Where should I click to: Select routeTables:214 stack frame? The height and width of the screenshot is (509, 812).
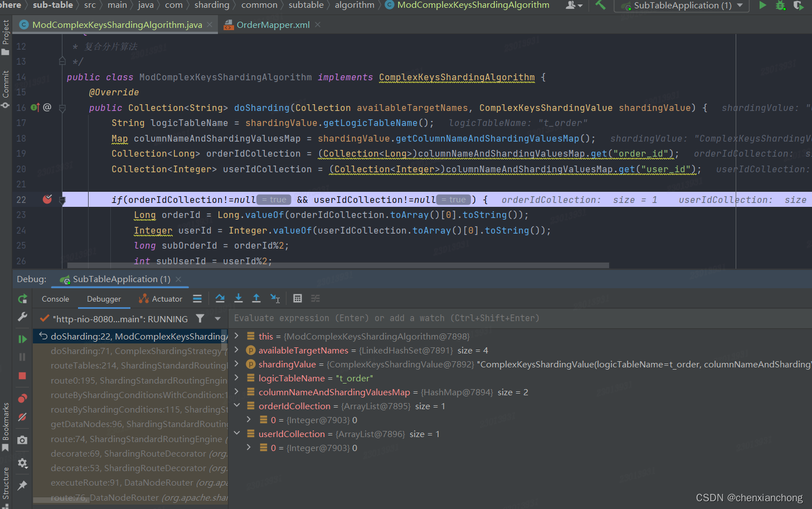click(x=130, y=365)
